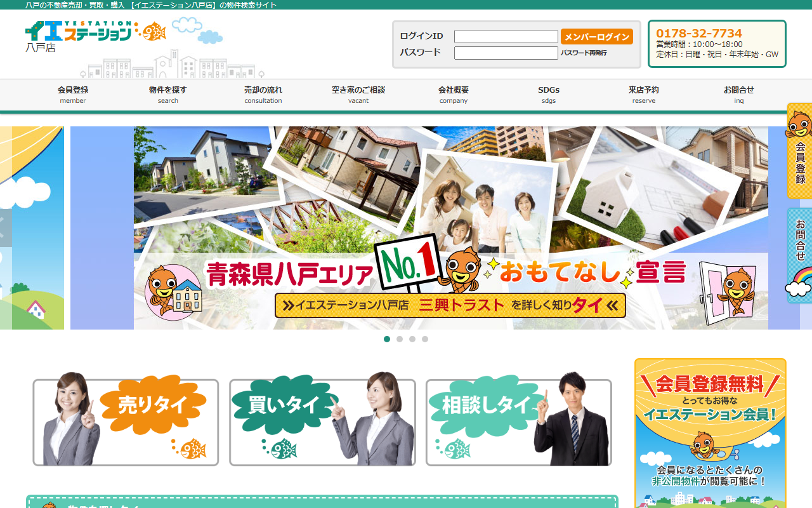Open the お問合せ inq menu

click(739, 95)
